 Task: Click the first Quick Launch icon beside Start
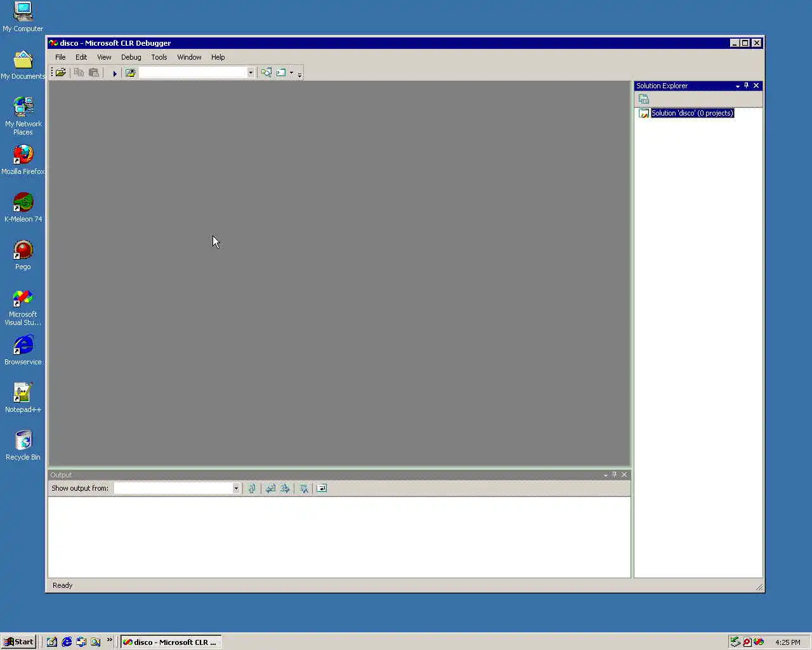52,642
